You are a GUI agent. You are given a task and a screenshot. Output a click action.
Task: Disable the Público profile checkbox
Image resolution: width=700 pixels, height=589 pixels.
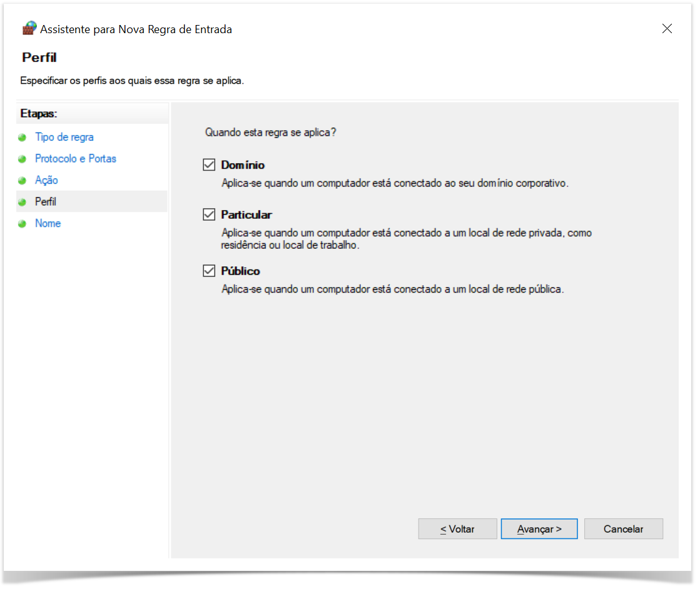(209, 271)
